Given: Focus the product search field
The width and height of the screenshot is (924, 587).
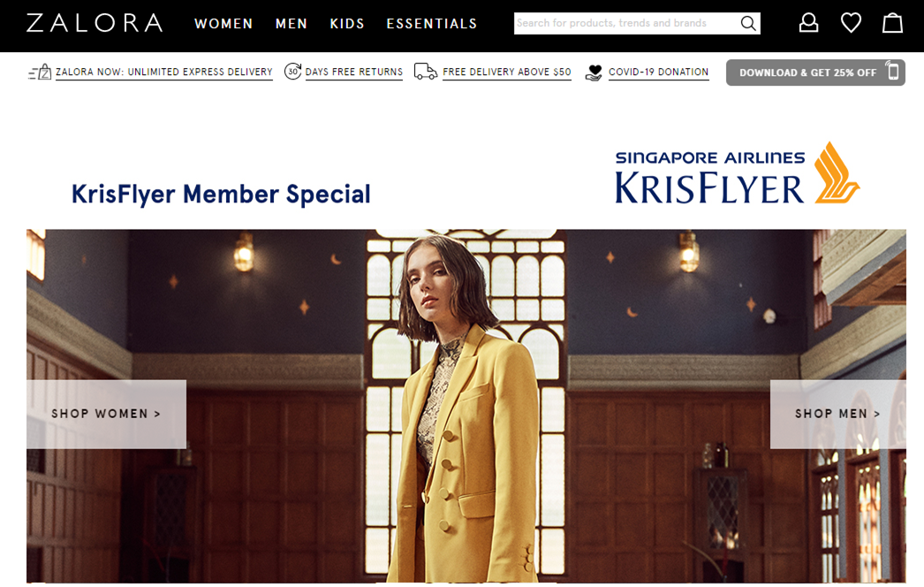Looking at the screenshot, I should pyautogui.click(x=627, y=24).
